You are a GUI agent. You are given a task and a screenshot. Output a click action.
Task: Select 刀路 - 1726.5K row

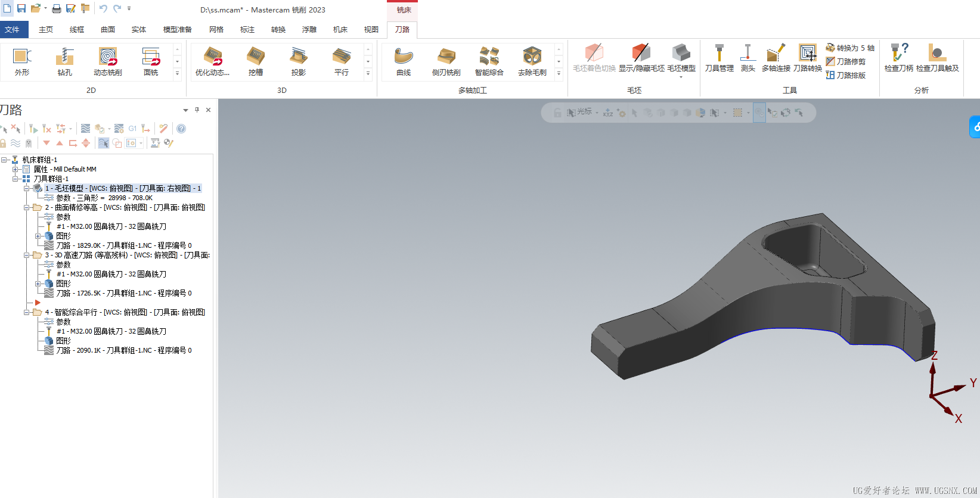tap(124, 293)
